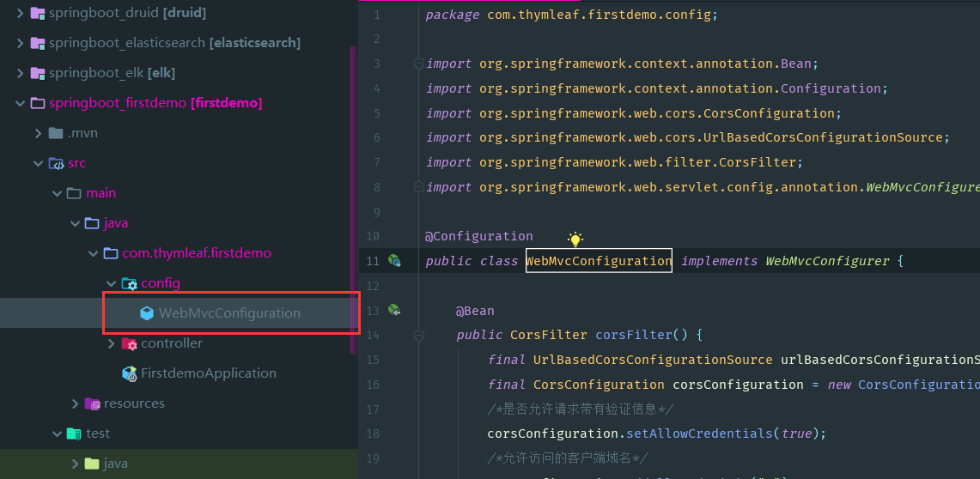Image resolution: width=980 pixels, height=479 pixels.
Task: Collapse the com.thymleaf.firstdemo package
Action: tap(93, 253)
